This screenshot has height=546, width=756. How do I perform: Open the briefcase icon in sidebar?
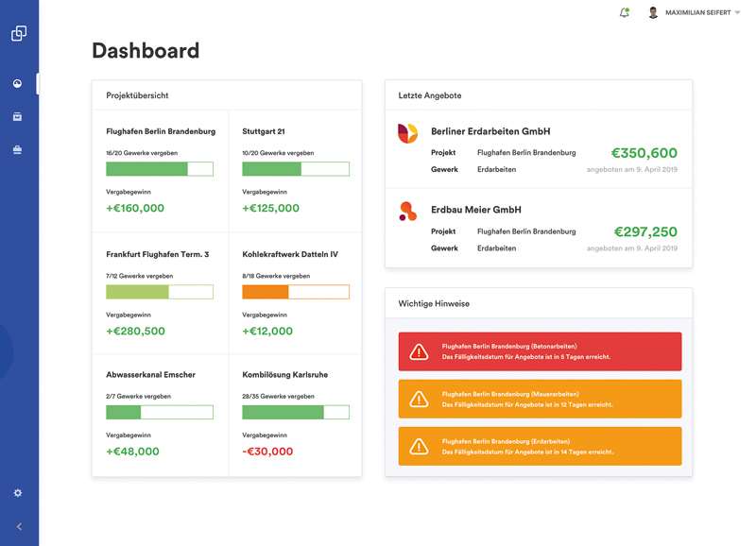click(x=18, y=150)
